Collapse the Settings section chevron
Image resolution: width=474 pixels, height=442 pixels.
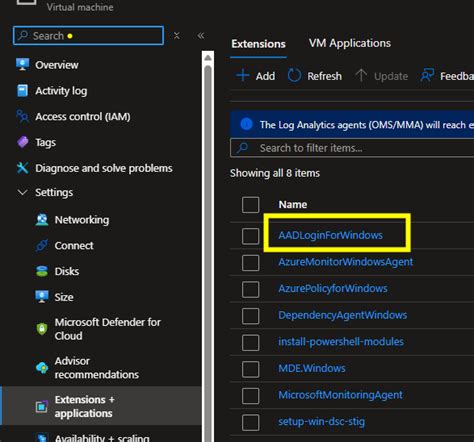pyautogui.click(x=22, y=192)
